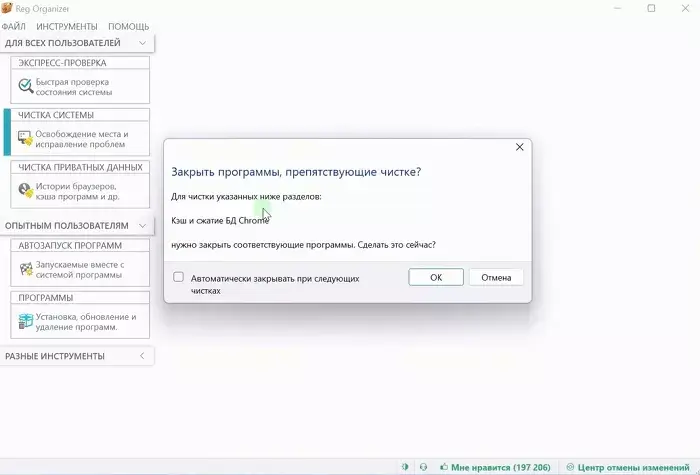Open the Инструменты menu
The width and height of the screenshot is (700, 475).
(x=66, y=26)
